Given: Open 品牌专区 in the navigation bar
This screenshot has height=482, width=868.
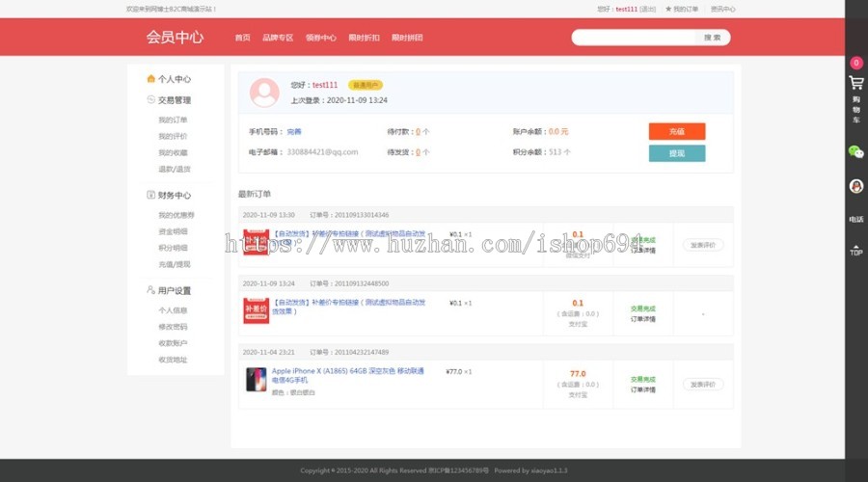Looking at the screenshot, I should tap(278, 38).
